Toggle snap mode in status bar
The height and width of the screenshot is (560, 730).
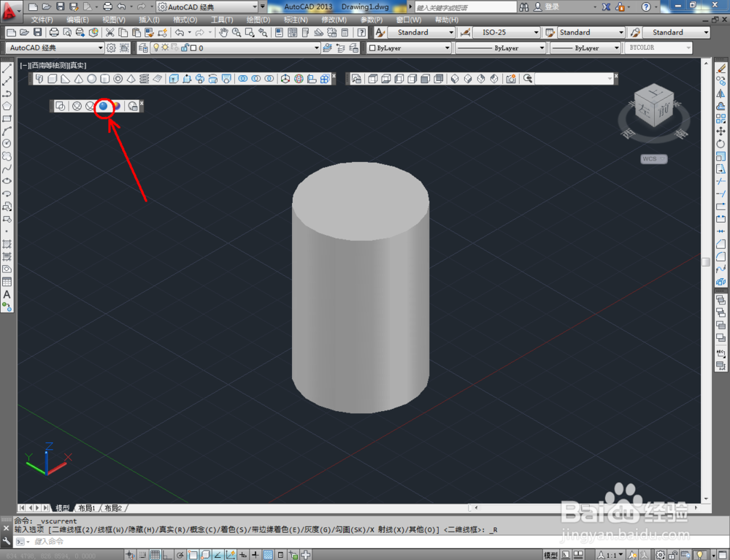pyautogui.click(x=142, y=554)
